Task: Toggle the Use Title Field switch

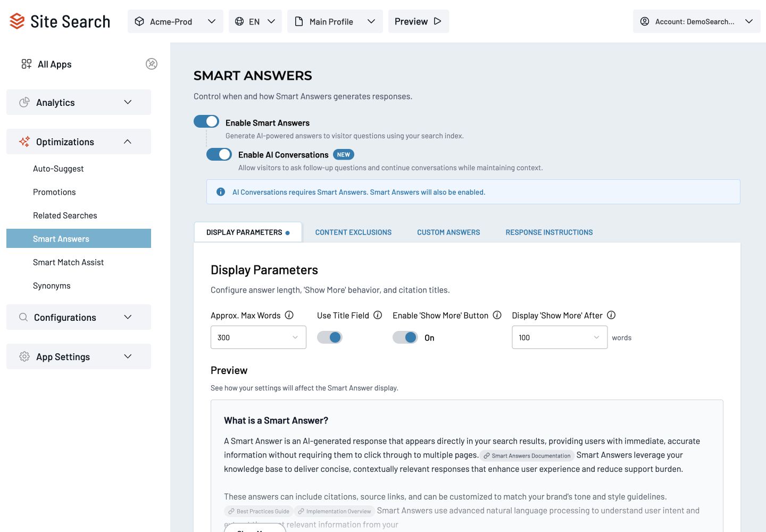Action: [x=330, y=337]
